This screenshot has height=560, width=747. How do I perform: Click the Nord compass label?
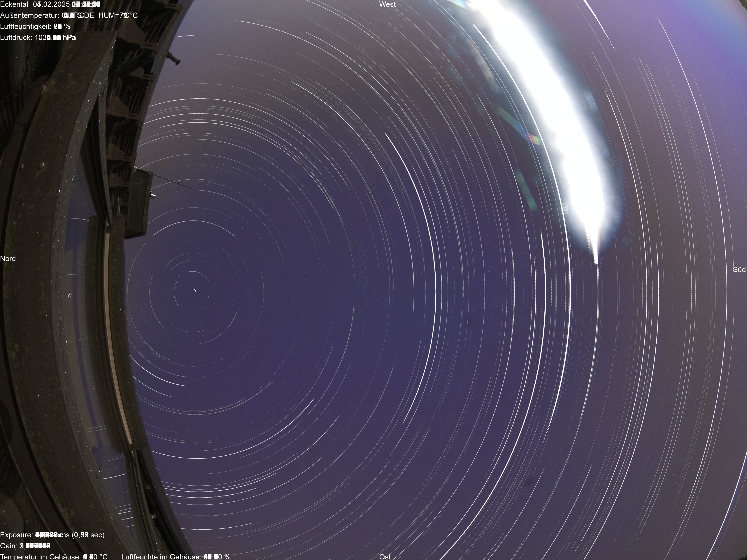pyautogui.click(x=8, y=258)
